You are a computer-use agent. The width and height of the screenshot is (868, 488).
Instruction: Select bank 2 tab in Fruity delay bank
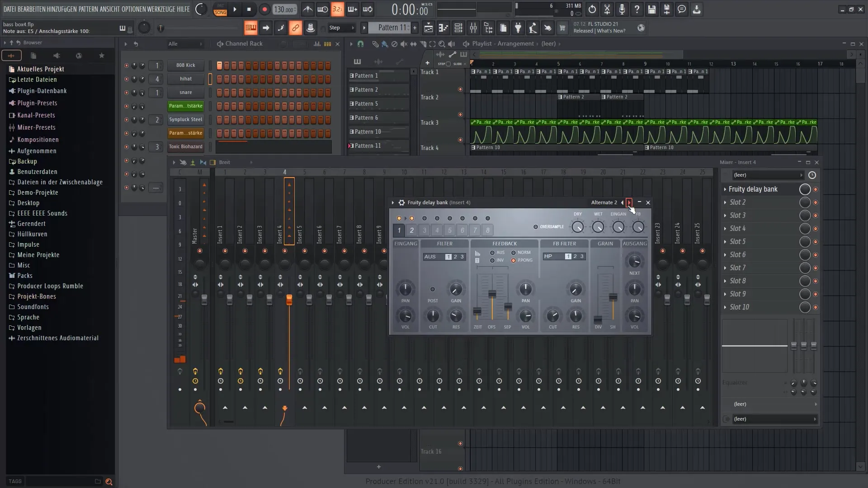[412, 230]
